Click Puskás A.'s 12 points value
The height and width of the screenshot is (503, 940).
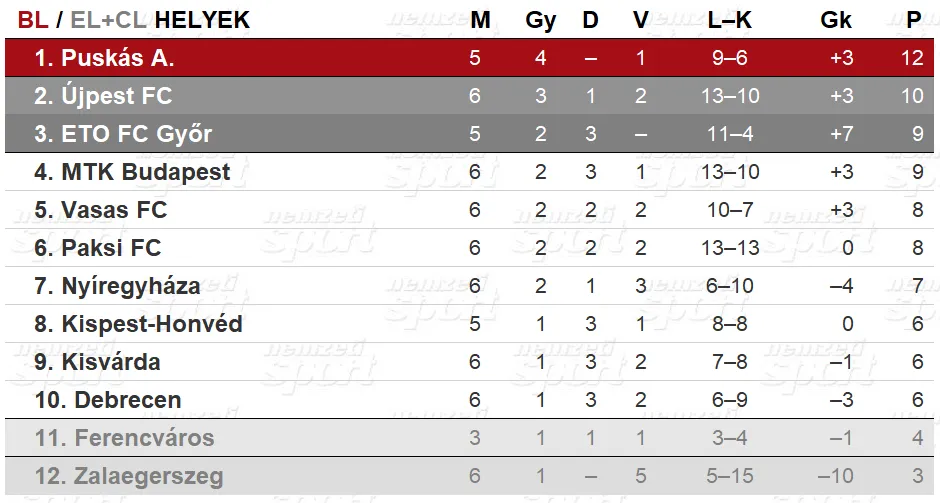912,58
